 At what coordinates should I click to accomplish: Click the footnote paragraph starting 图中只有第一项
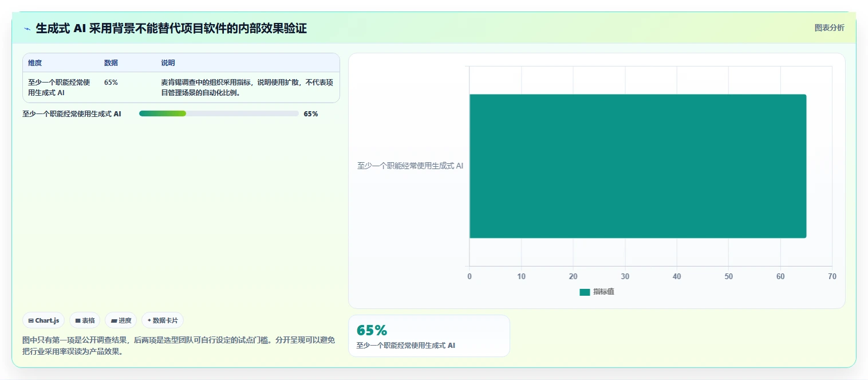pyautogui.click(x=179, y=346)
